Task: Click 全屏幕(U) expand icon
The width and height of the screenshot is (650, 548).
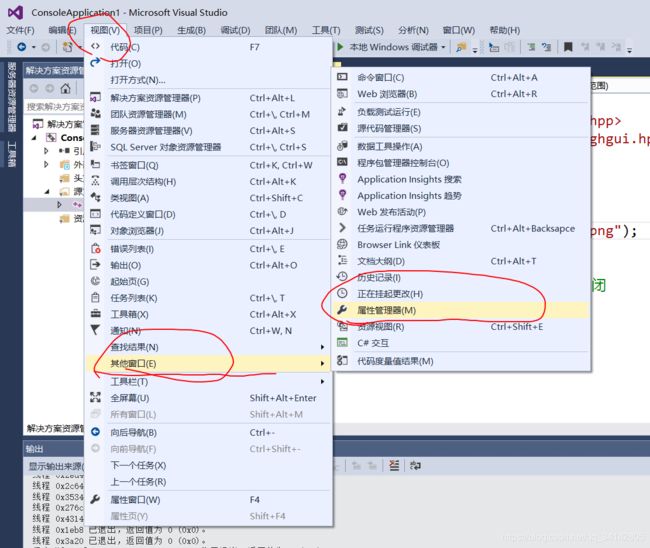Action: [x=95, y=397]
